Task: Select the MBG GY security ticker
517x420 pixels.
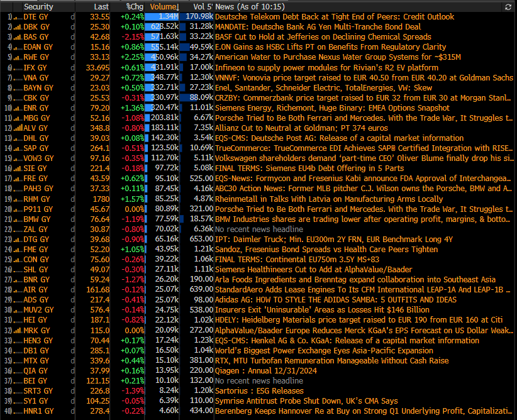Action: pos(36,118)
